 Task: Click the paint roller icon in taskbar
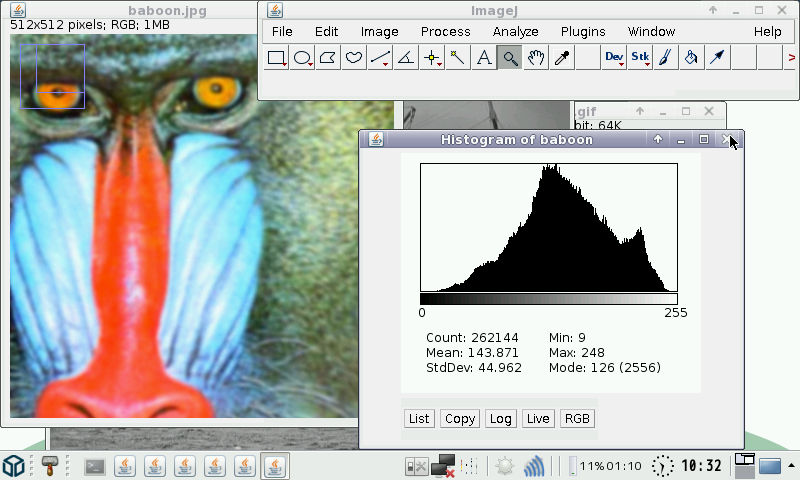coord(49,466)
